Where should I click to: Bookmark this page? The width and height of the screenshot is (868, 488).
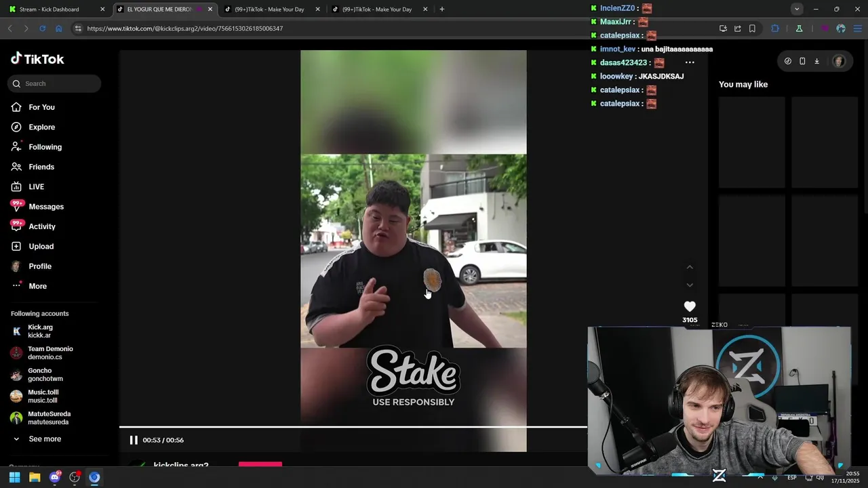tap(752, 28)
